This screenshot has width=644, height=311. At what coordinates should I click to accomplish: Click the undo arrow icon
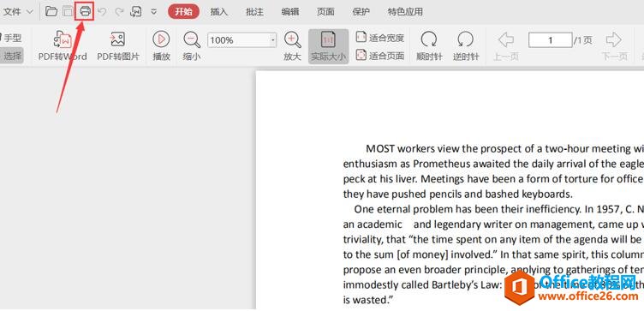102,11
